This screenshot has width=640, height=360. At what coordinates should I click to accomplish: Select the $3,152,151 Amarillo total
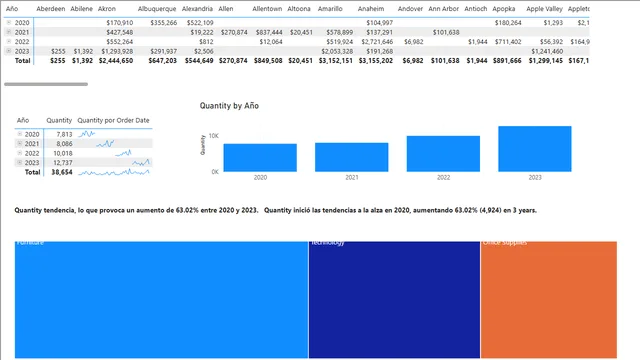336,61
